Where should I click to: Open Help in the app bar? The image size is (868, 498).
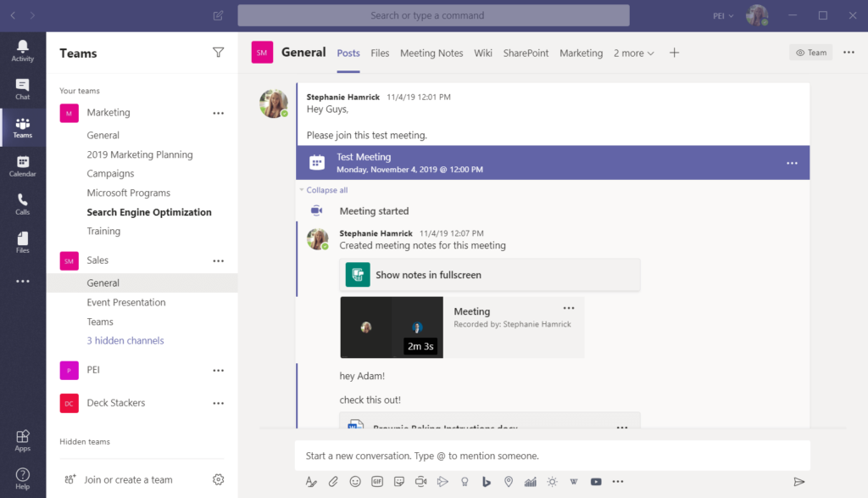point(23,479)
